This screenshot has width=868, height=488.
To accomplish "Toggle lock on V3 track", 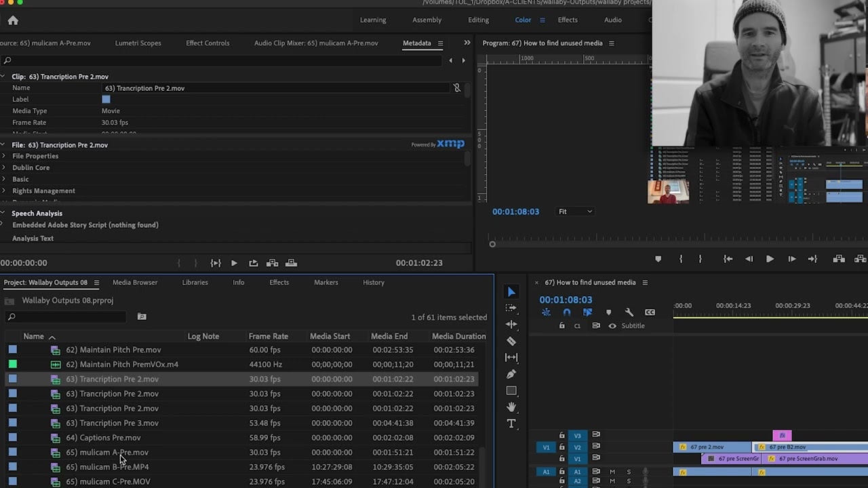I will [561, 435].
